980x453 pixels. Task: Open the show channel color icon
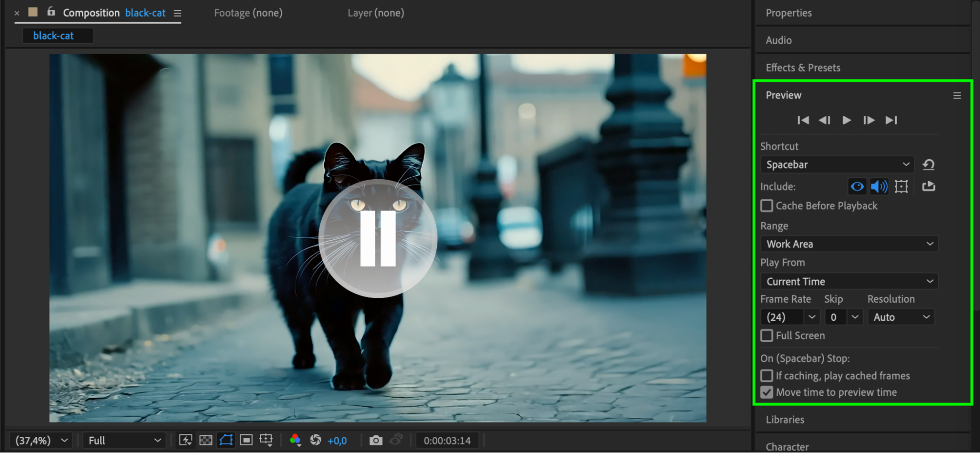295,440
